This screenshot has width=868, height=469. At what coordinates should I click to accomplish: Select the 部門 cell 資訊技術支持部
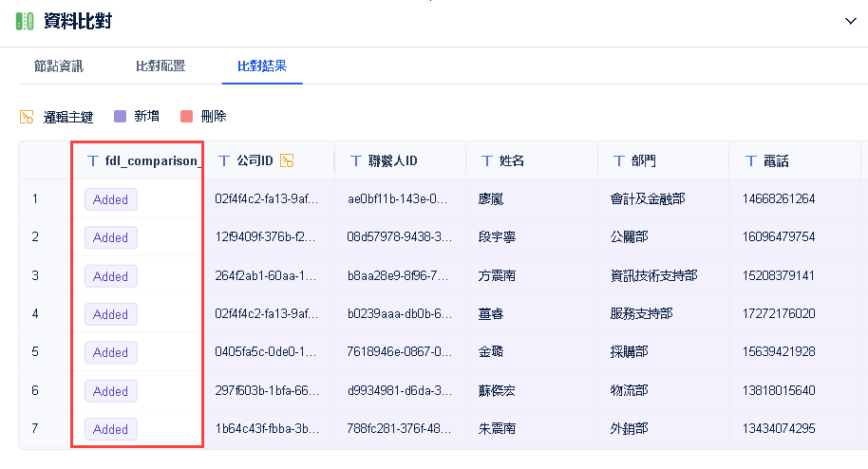[653, 276]
